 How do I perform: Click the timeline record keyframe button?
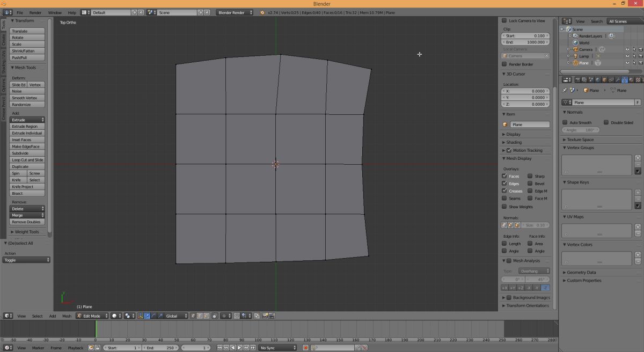[305, 348]
